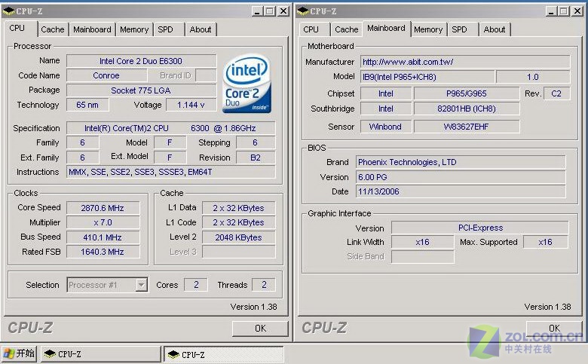588x364 pixels.
Task: Click the Winbond sensor vendor field
Action: click(385, 127)
